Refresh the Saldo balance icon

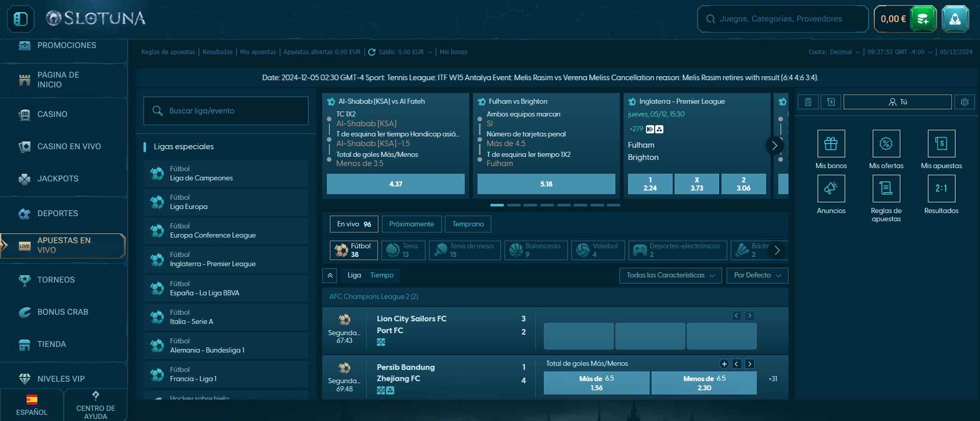372,52
